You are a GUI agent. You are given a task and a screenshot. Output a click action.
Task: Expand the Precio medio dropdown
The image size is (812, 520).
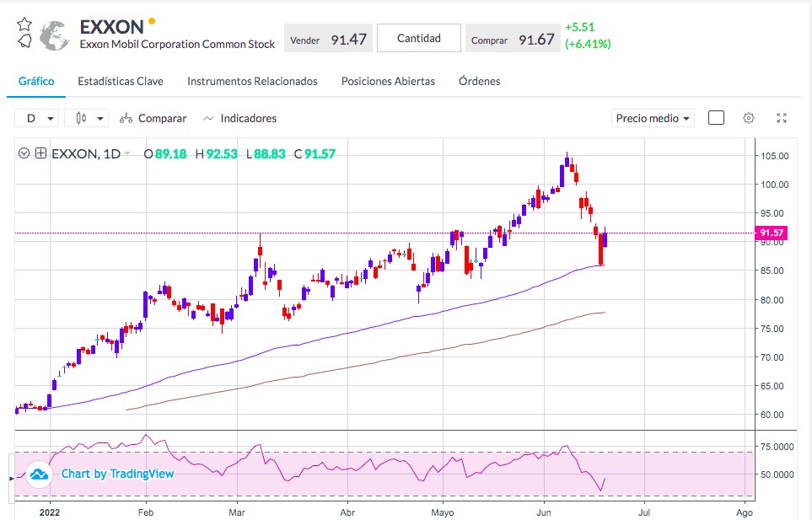(653, 119)
